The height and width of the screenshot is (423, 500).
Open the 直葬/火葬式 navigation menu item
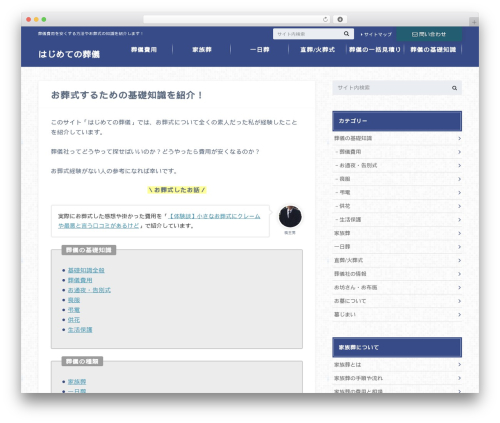(x=317, y=50)
